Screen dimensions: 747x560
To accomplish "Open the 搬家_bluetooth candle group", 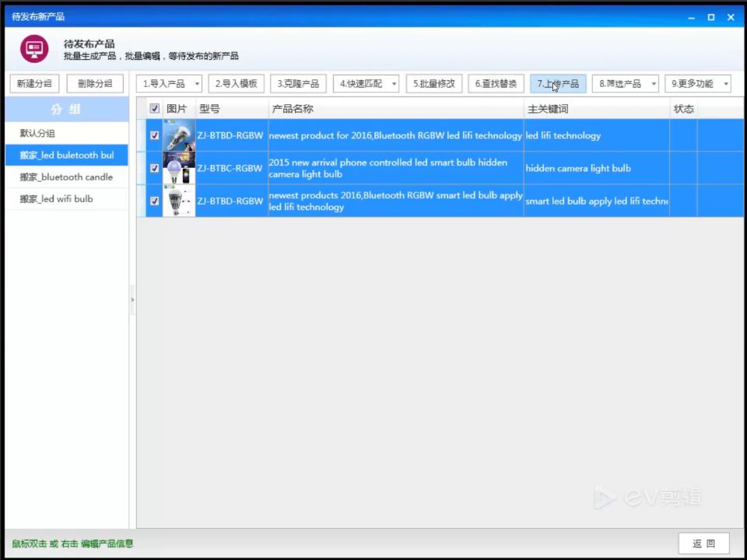I will click(x=67, y=177).
